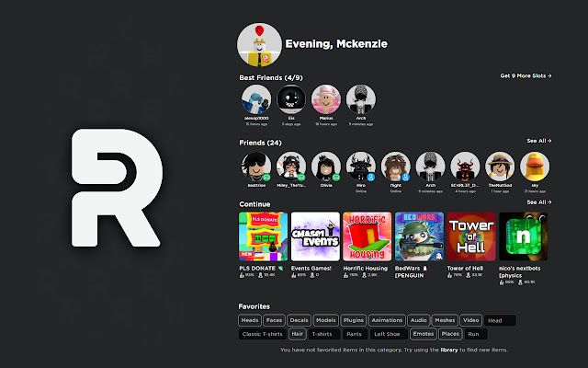Screen dimensions: 588x368
Task: Launch nico's nextbots game thumbnail
Action: tap(524, 236)
